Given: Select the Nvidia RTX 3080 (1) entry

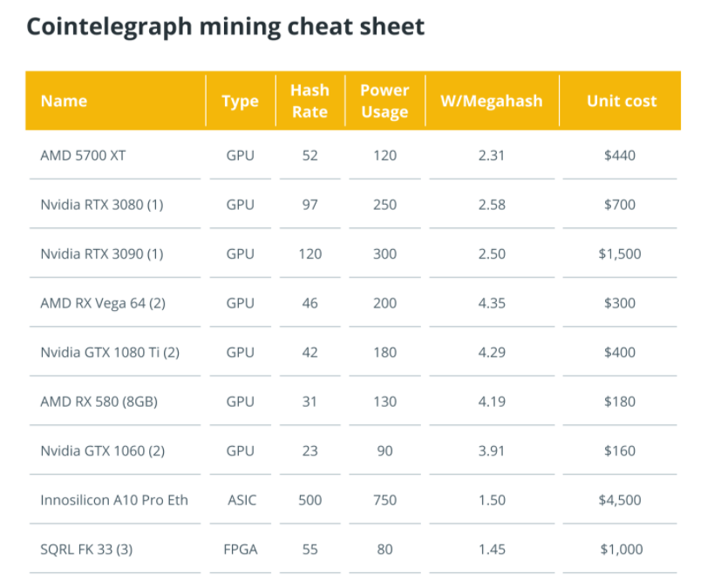Looking at the screenshot, I should [101, 205].
